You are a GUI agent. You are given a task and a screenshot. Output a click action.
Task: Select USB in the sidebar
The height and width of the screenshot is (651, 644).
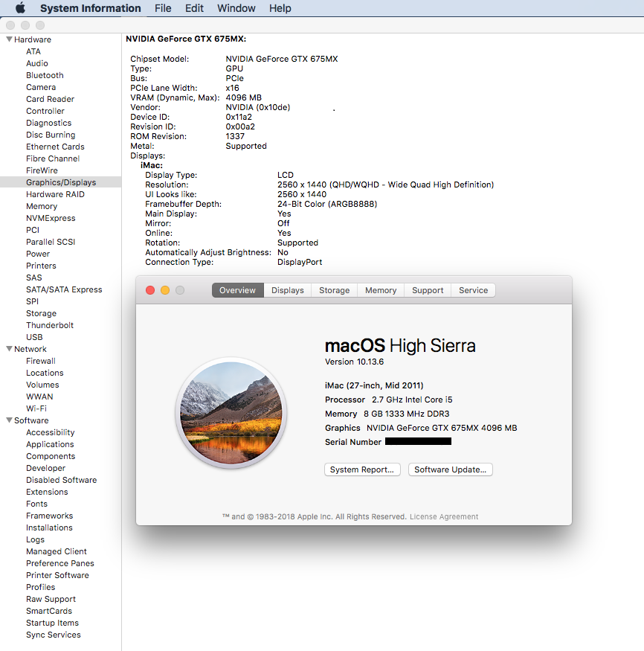point(33,337)
